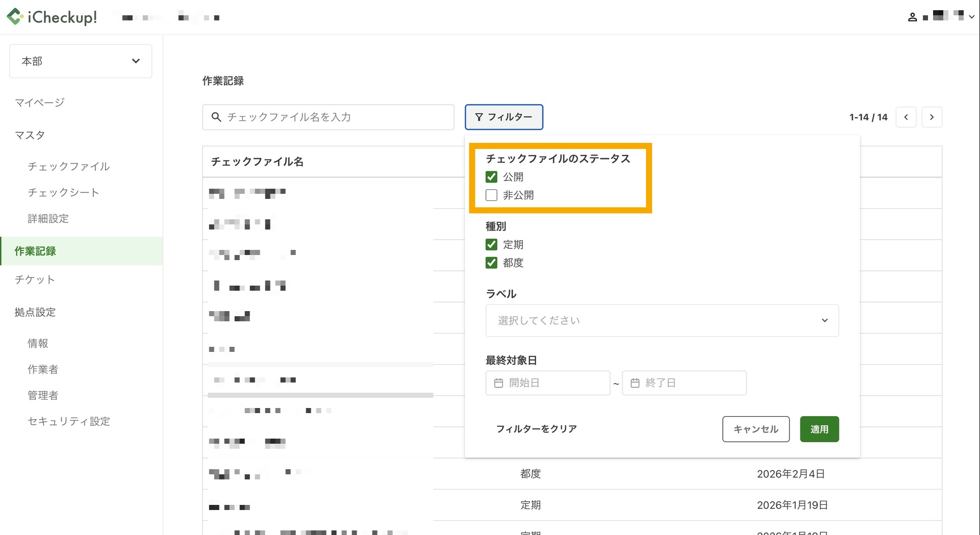Navigate to チケット in the sidebar
The height and width of the screenshot is (535, 980).
click(x=35, y=279)
